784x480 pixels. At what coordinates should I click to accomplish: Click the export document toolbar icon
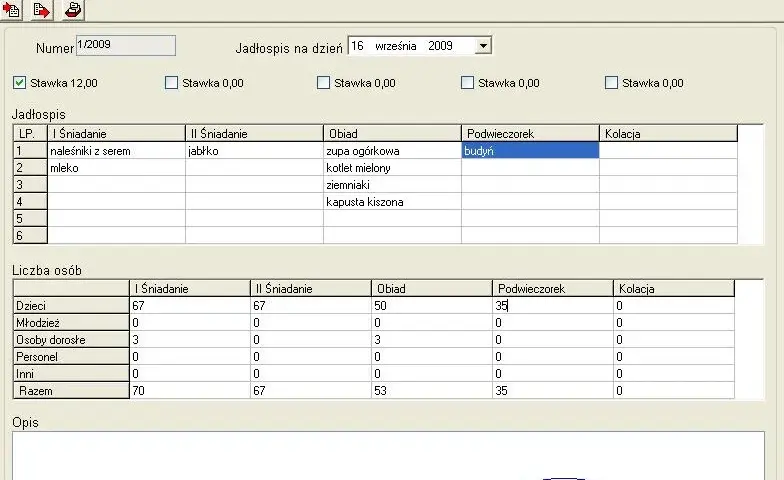click(x=42, y=10)
